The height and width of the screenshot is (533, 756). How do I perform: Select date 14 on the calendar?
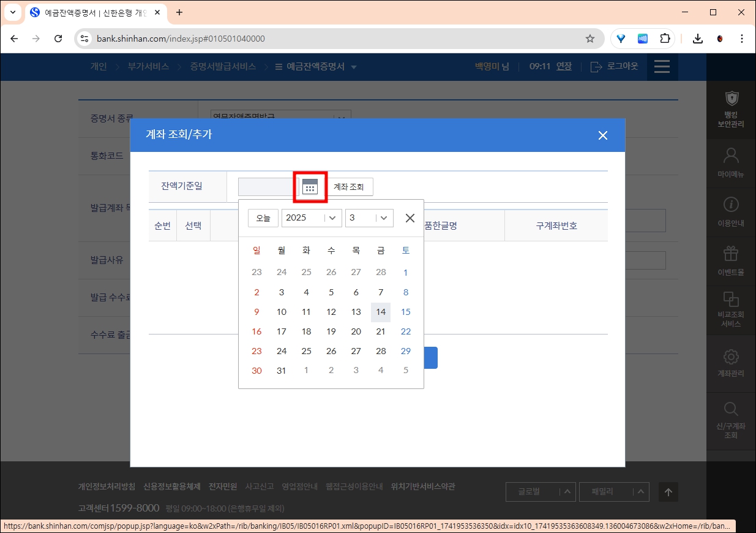380,312
